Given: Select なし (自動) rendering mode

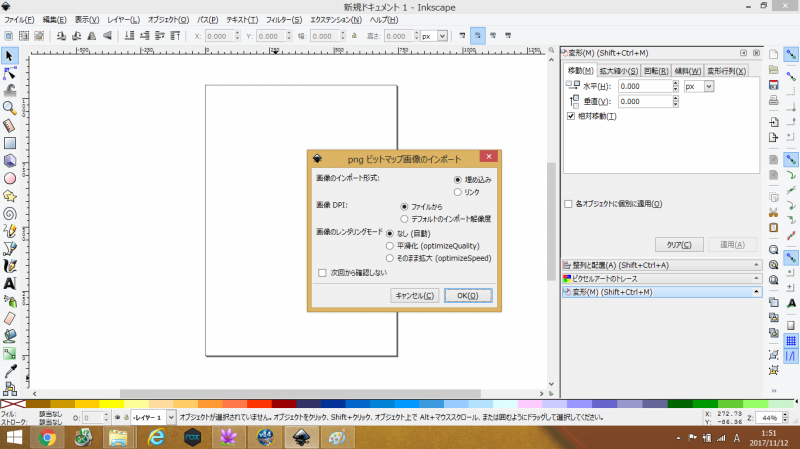Looking at the screenshot, I should coord(390,234).
